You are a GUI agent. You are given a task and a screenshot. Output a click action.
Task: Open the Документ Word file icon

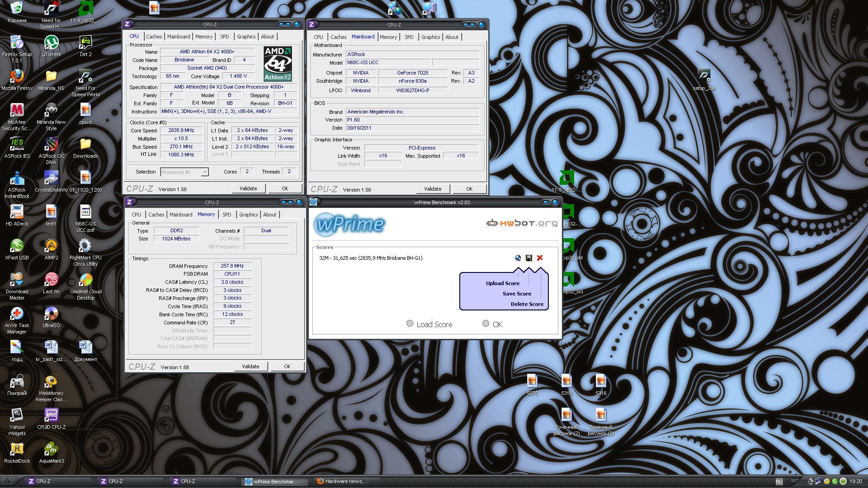[x=85, y=351]
